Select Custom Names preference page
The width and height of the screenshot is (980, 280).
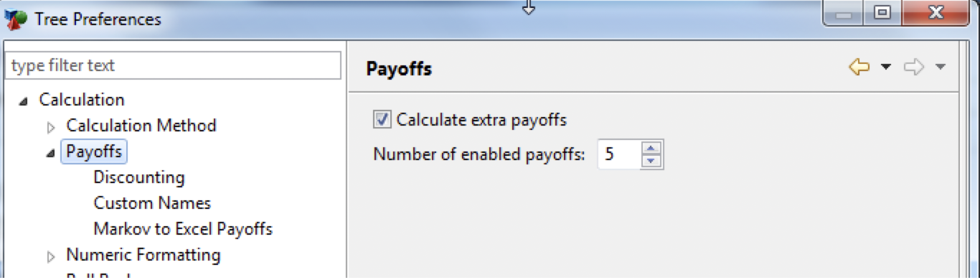pyautogui.click(x=152, y=203)
